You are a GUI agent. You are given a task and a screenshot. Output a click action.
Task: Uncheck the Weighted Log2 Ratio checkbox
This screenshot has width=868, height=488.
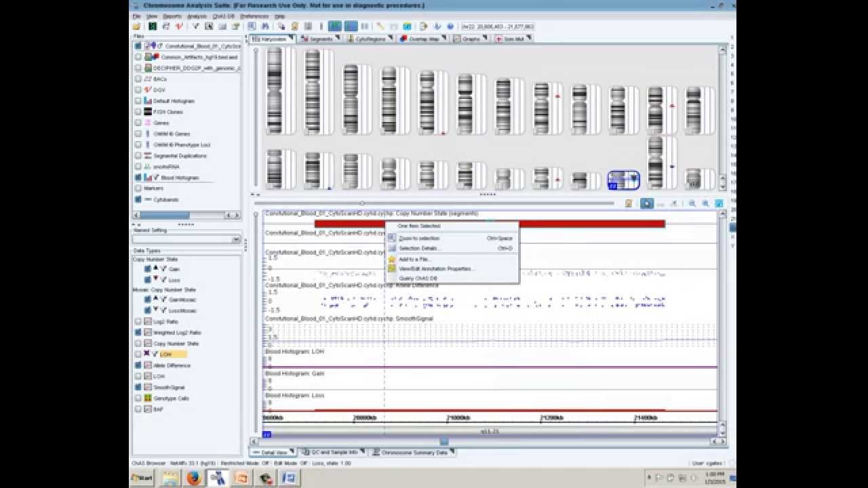tap(138, 333)
